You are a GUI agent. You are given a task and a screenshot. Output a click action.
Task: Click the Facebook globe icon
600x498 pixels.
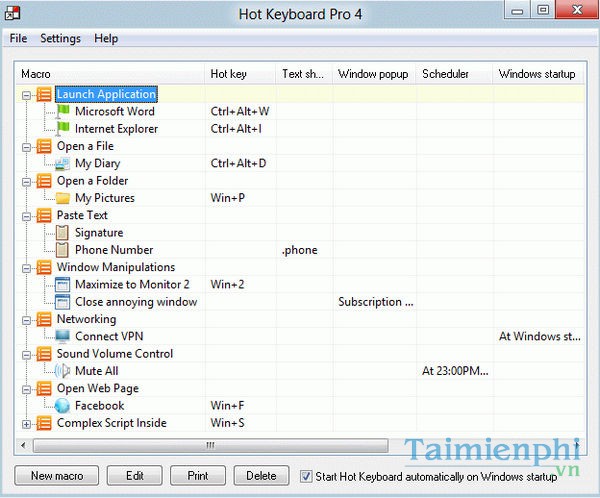[x=62, y=406]
